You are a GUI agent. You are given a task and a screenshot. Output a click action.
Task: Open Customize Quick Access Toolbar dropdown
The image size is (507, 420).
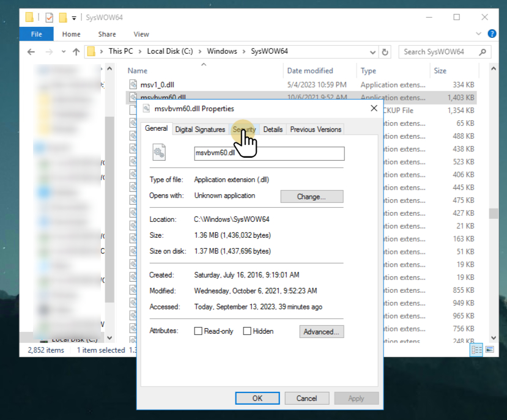tap(74, 18)
